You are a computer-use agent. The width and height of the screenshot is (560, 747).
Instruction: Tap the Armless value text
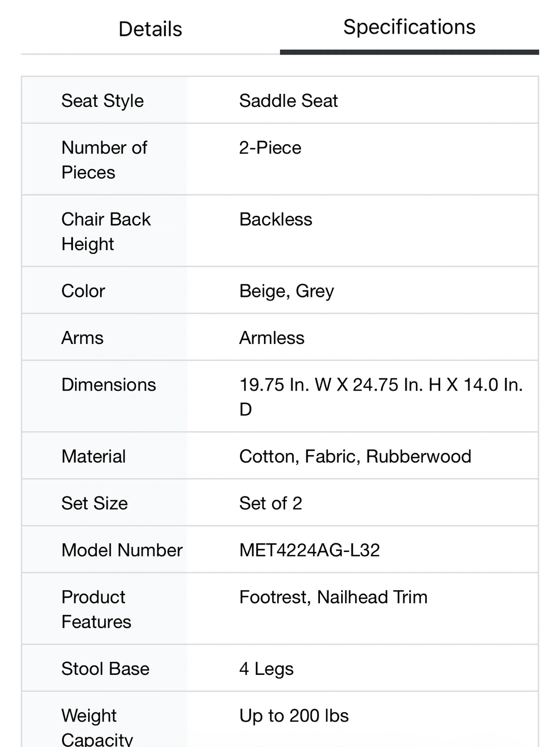(272, 338)
